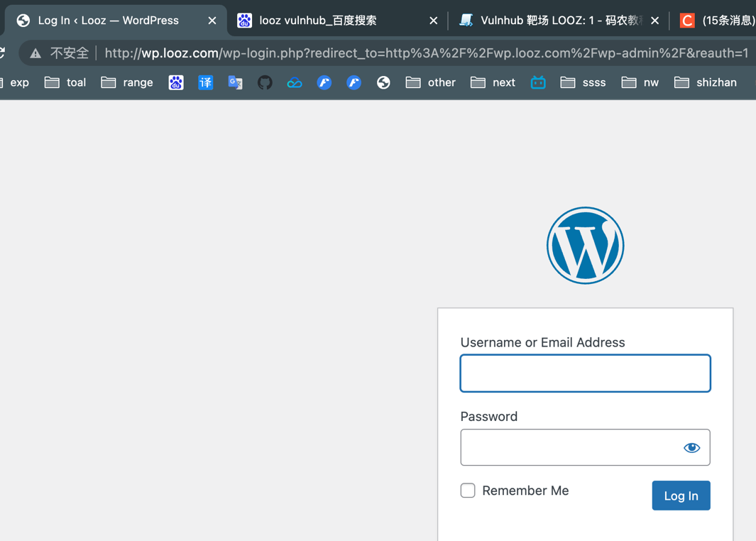
Task: Open the range bookmark folder
Action: (x=127, y=82)
